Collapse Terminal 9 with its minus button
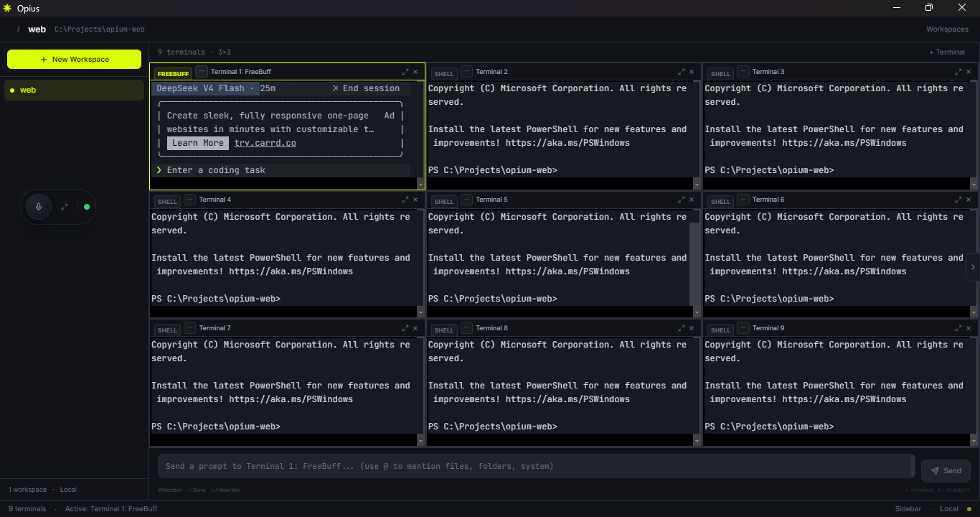980x517 pixels. [743, 328]
